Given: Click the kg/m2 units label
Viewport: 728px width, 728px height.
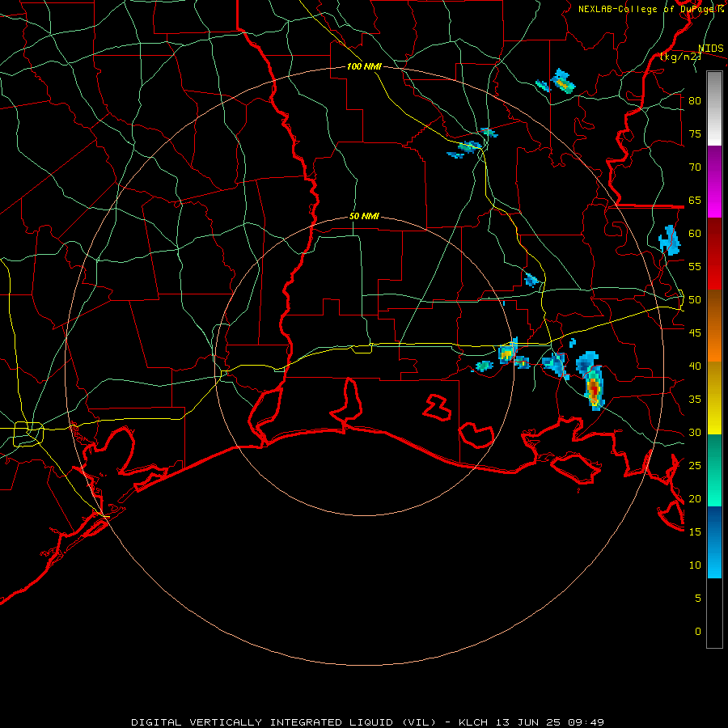Looking at the screenshot, I should pyautogui.click(x=681, y=57).
